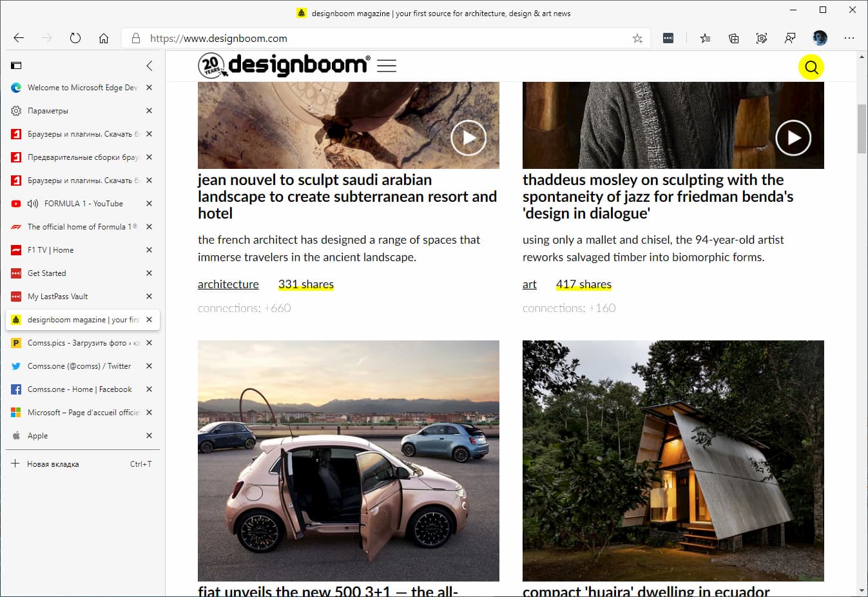Open the designboom search with yellow magnifier icon
The image size is (868, 597).
click(x=811, y=66)
